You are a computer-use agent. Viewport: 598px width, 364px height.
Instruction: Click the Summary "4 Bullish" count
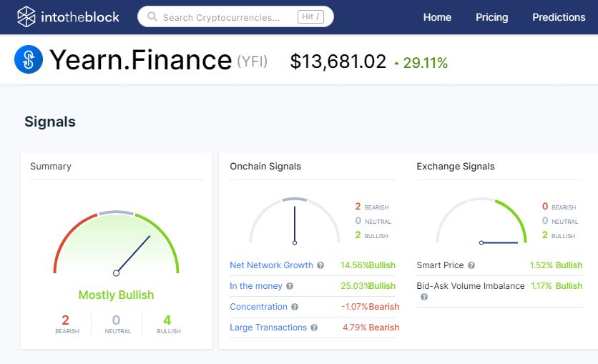click(x=168, y=324)
